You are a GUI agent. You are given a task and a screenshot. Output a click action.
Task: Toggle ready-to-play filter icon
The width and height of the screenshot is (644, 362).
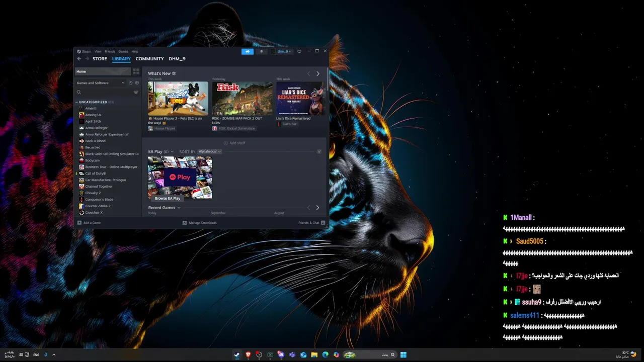click(137, 83)
